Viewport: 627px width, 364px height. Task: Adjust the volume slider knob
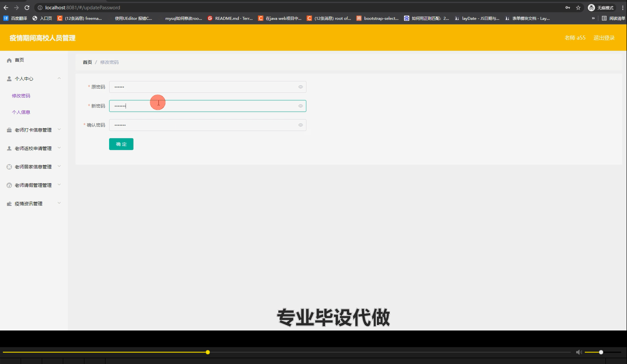(x=601, y=352)
